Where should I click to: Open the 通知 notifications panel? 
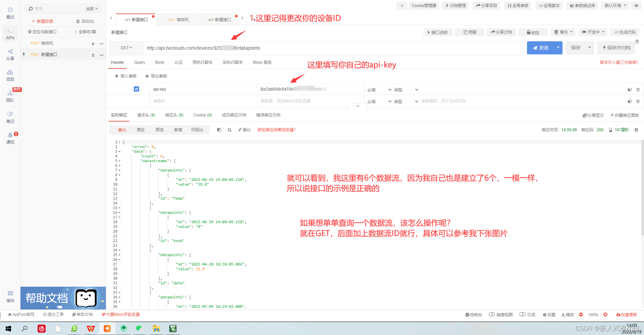click(10, 138)
